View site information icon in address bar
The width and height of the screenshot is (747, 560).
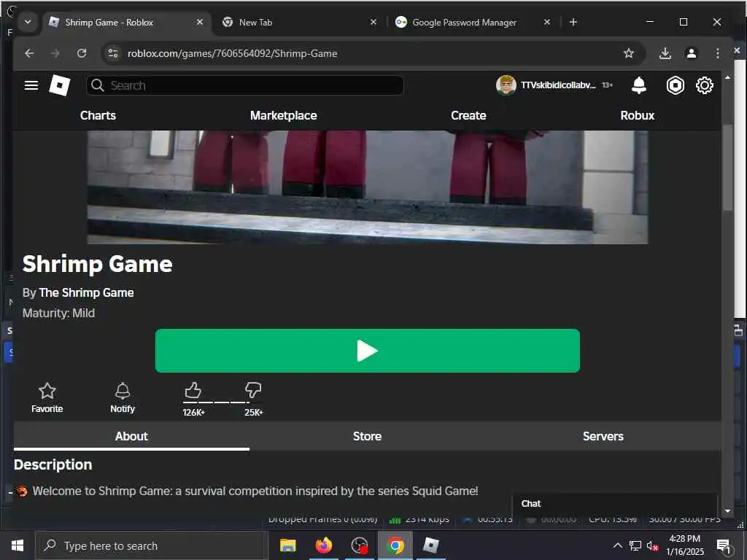(113, 53)
